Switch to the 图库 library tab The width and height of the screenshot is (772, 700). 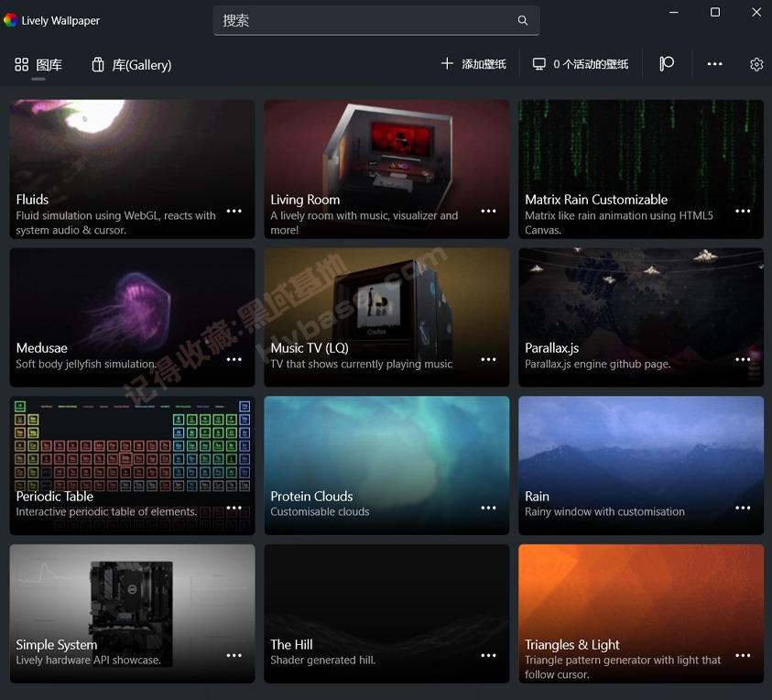tap(38, 65)
